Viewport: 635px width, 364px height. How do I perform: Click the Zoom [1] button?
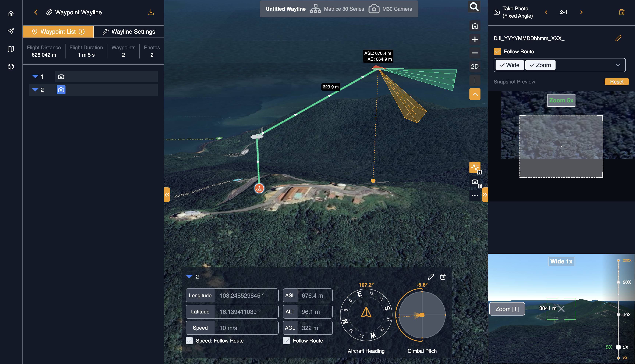click(x=507, y=309)
